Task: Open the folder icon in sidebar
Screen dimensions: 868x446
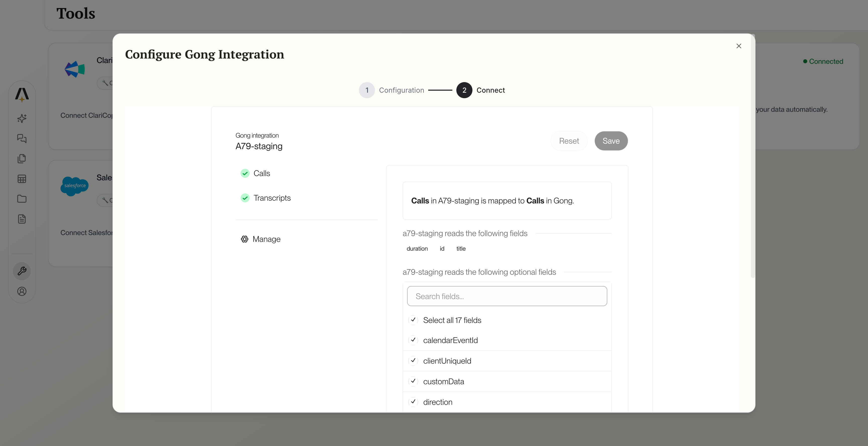Action: tap(22, 199)
